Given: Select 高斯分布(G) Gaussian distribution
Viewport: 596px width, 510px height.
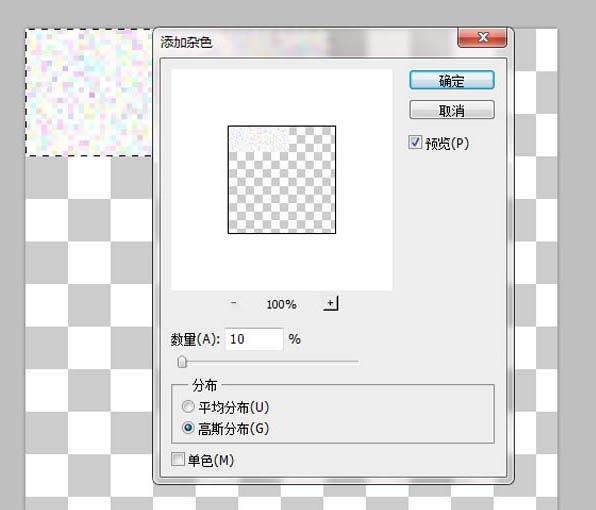Looking at the screenshot, I should (188, 428).
